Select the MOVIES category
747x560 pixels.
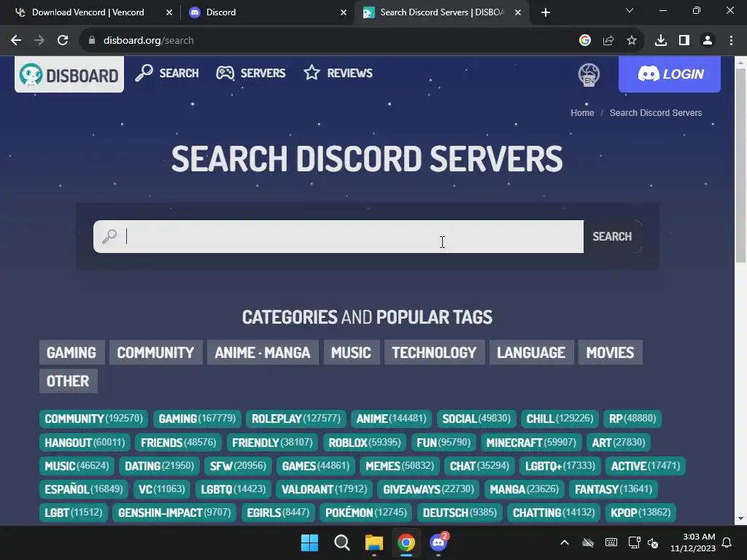611,352
